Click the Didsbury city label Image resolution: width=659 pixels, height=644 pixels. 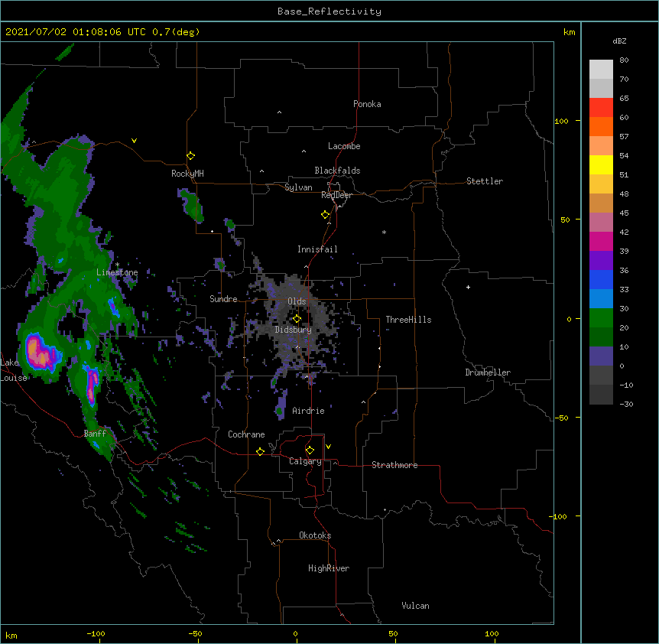click(293, 330)
